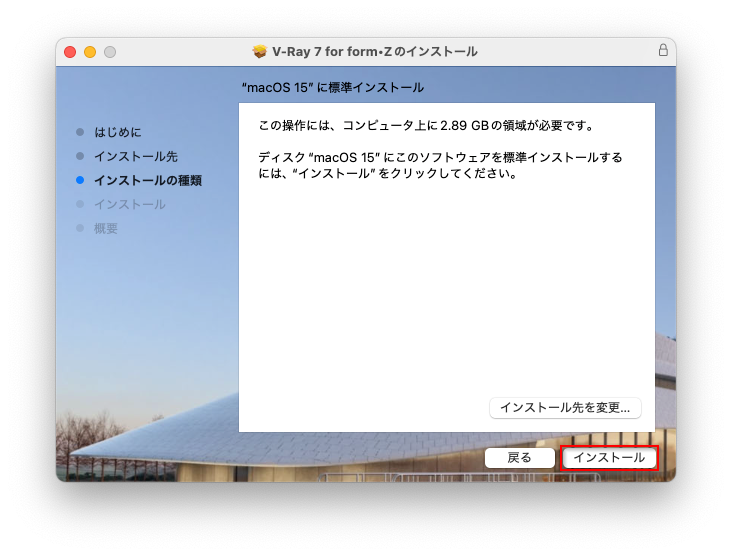Click the package box icon beside window title
The image size is (732, 556).
pos(260,51)
